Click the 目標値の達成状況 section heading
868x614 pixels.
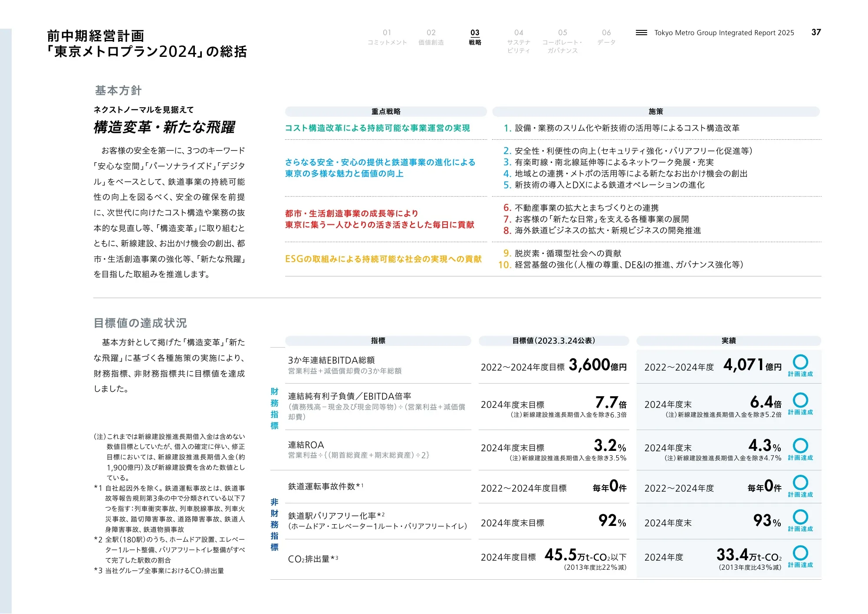coord(140,323)
